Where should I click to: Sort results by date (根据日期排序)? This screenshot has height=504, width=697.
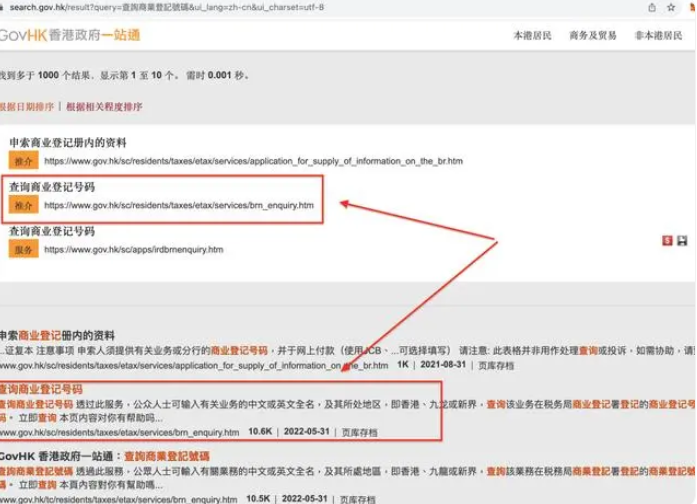tap(27, 107)
